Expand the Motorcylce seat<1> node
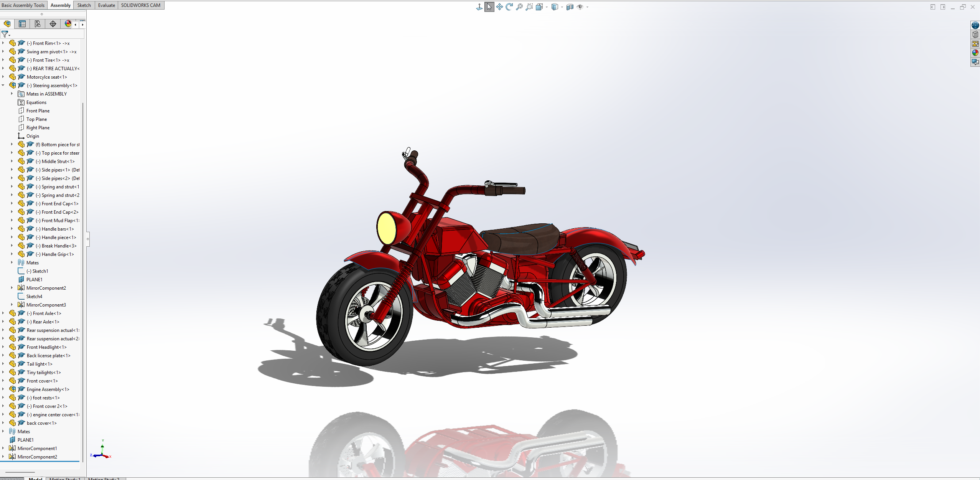 (x=3, y=77)
